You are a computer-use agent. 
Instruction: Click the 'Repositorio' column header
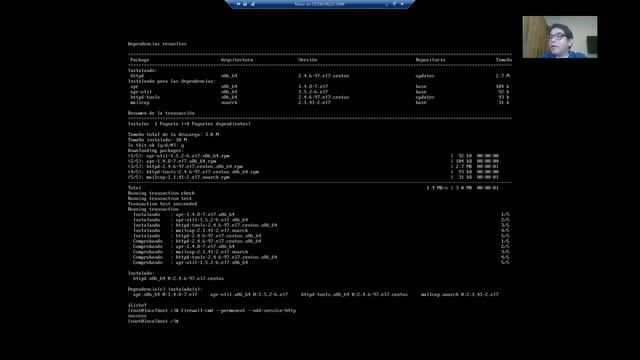tap(430, 60)
